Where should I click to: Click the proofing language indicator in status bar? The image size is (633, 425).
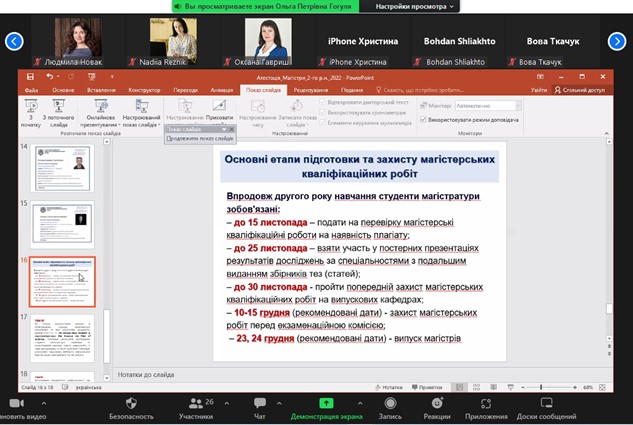pyautogui.click(x=88, y=387)
